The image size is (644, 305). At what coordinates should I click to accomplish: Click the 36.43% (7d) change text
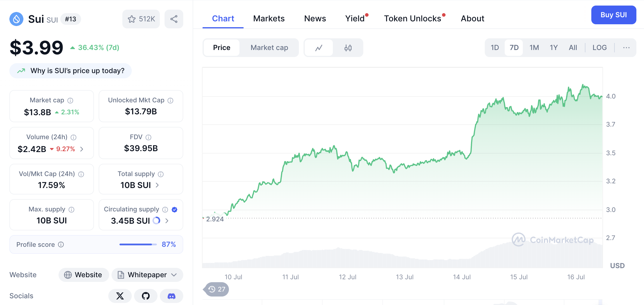coord(99,48)
